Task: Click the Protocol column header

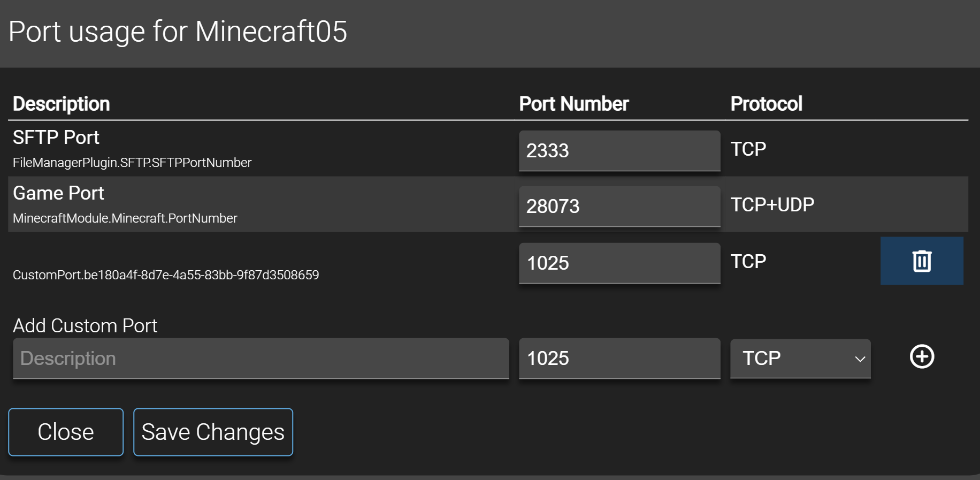Action: [766, 104]
